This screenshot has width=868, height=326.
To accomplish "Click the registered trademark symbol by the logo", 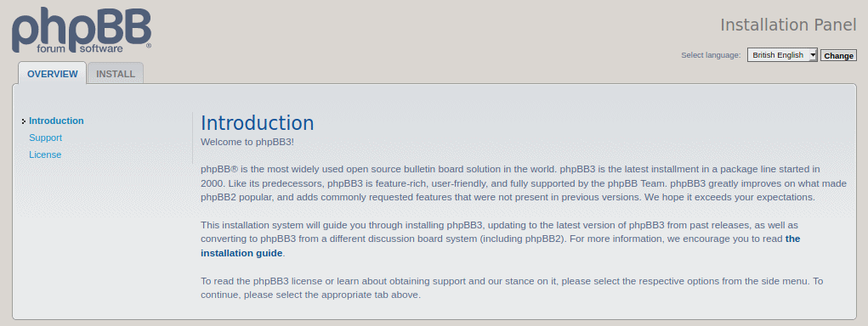I will tap(149, 47).
